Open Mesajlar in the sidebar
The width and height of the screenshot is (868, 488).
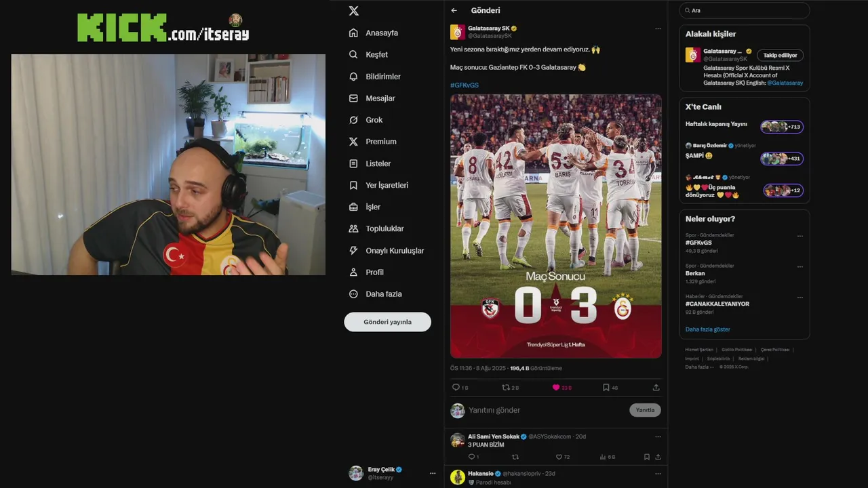(x=380, y=98)
